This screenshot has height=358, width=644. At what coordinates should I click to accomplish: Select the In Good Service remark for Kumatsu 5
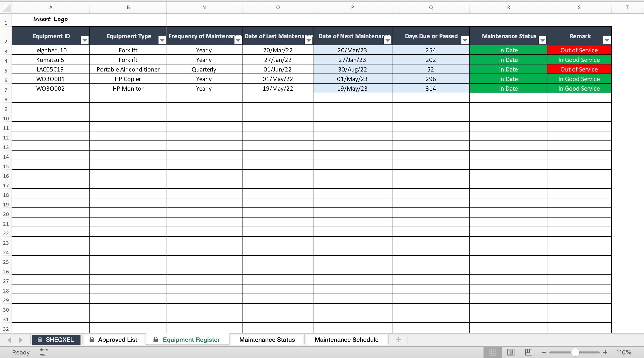(x=579, y=60)
